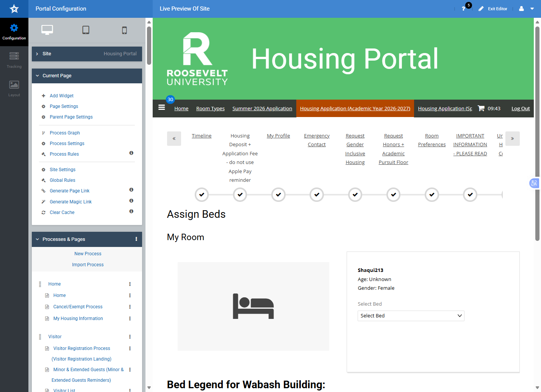Open Page Settings

64,106
